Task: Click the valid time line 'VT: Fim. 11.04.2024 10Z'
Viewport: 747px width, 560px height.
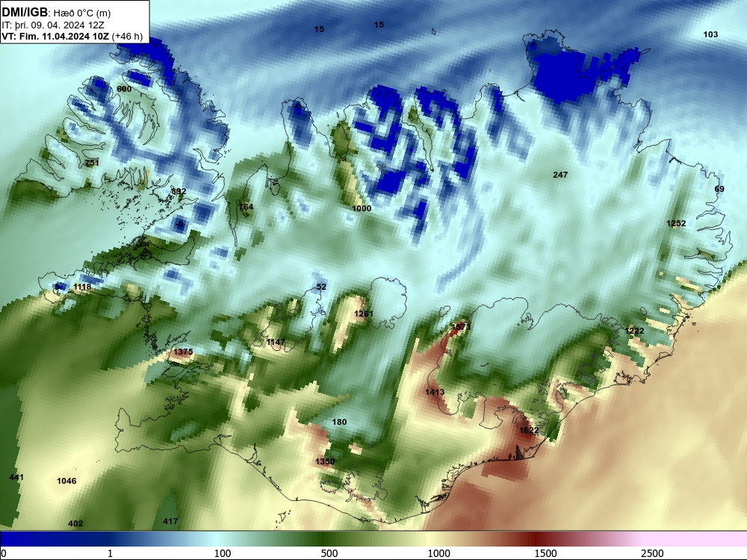Action: pyautogui.click(x=55, y=36)
